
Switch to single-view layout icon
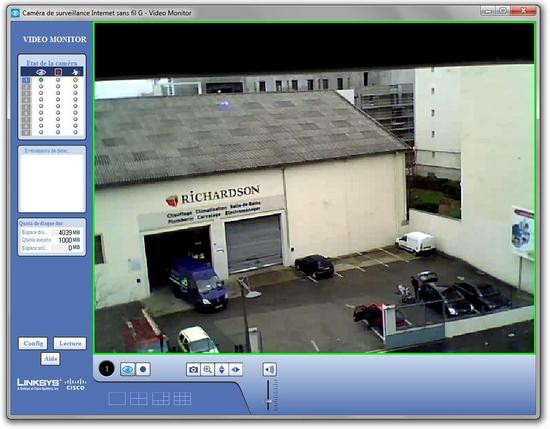pyautogui.click(x=117, y=399)
